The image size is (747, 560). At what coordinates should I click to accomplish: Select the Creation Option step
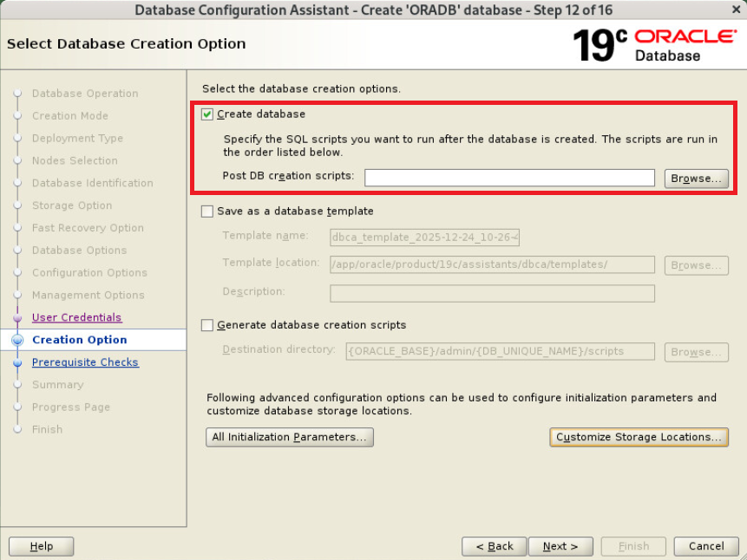(80, 340)
